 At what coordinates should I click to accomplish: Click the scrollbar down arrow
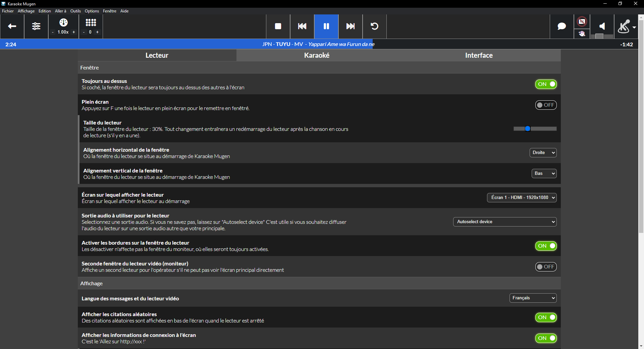641,346
